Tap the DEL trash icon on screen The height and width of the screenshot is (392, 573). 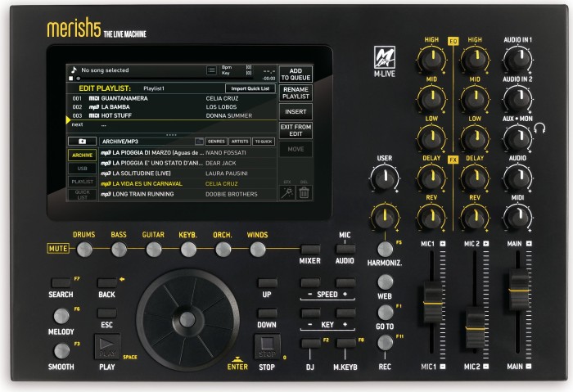pos(304,192)
